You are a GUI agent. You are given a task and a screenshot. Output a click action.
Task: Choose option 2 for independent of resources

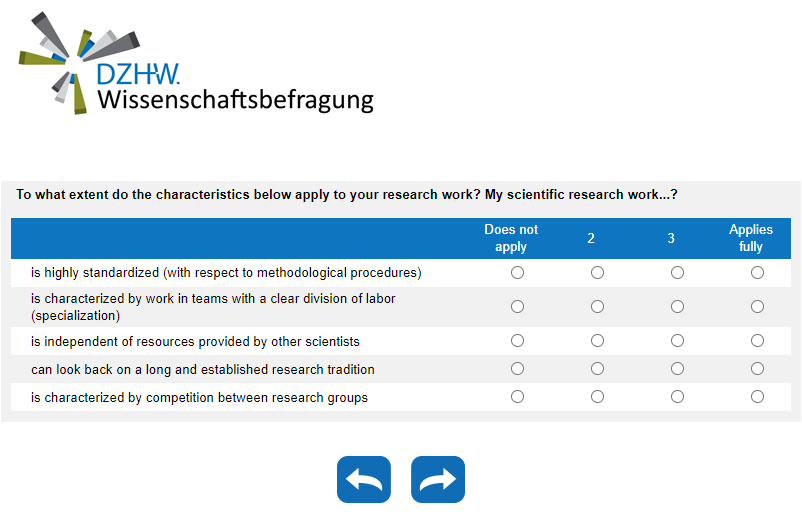597,341
